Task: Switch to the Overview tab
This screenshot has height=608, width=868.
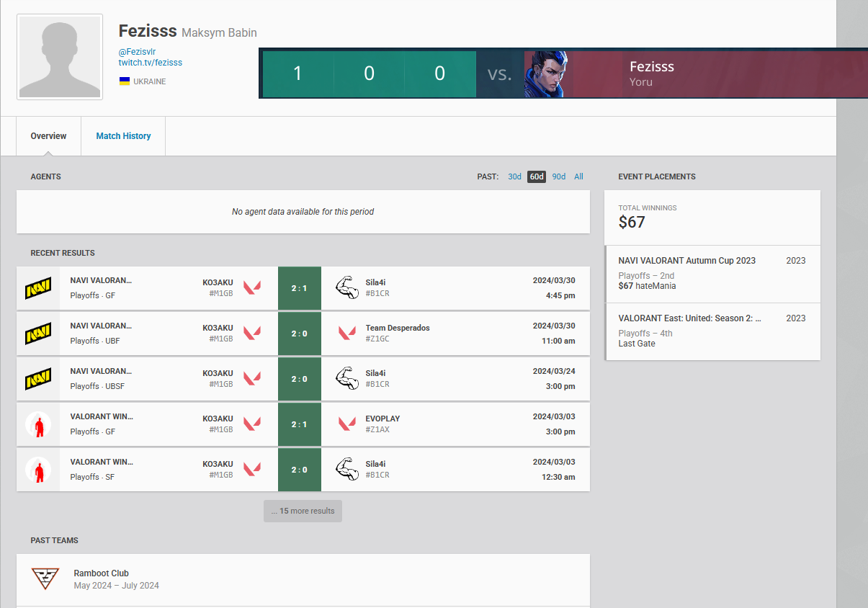Action: click(48, 136)
